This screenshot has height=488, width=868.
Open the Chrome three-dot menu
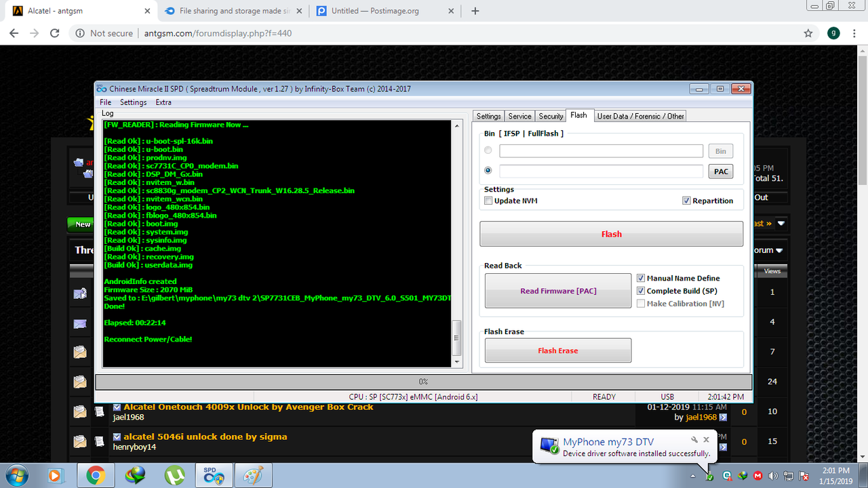tap(855, 33)
